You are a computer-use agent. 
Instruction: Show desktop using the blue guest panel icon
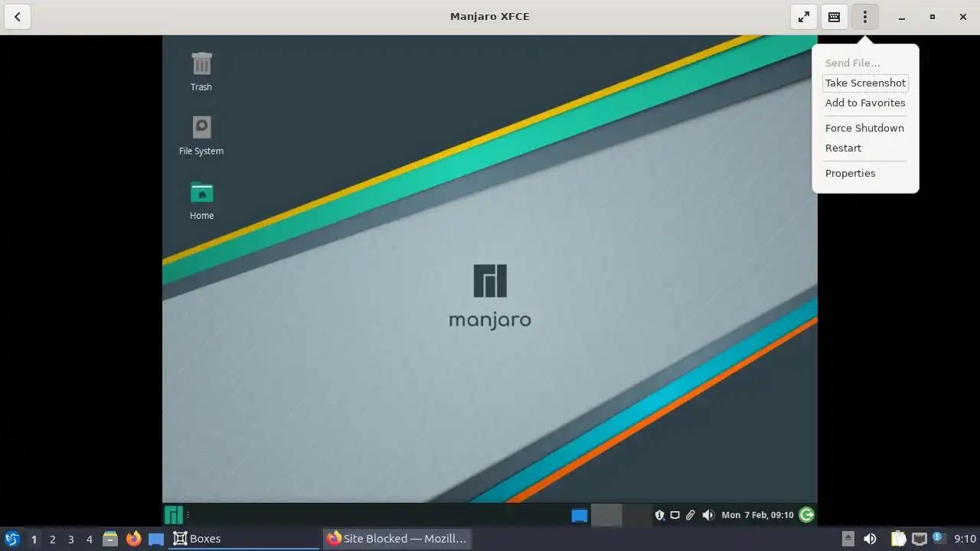tap(580, 515)
